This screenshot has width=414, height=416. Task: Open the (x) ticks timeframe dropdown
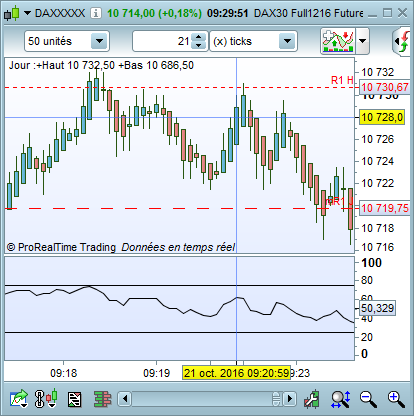point(287,41)
